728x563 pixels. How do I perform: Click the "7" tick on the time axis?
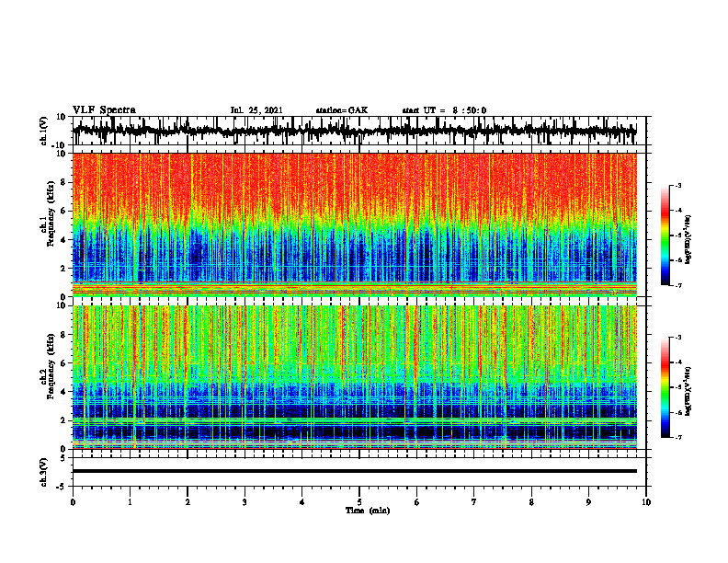tap(474, 502)
